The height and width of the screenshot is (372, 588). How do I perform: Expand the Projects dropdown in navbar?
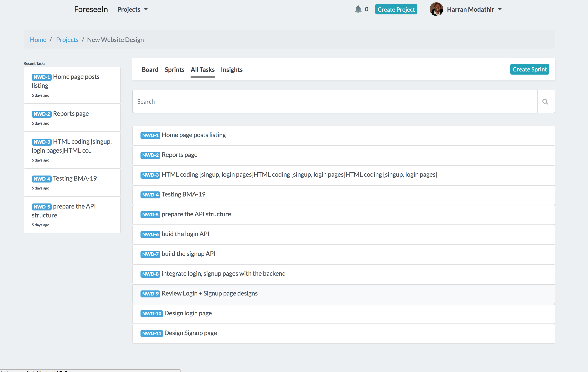[x=132, y=9]
